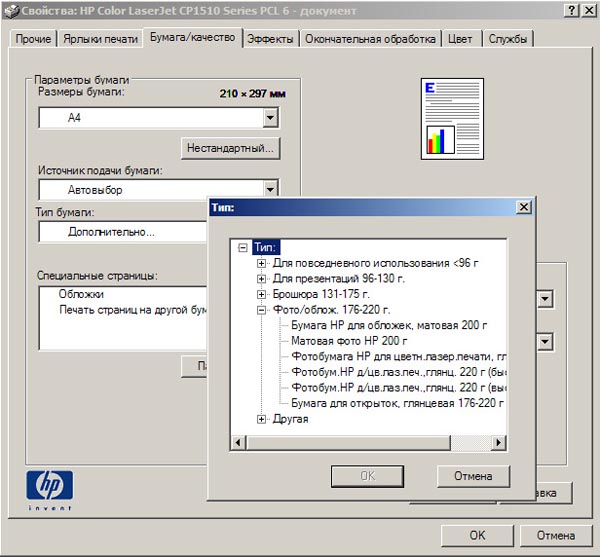Expand Для презентаций 96-130 г node
Image resolution: width=600 pixels, height=557 pixels.
click(261, 279)
